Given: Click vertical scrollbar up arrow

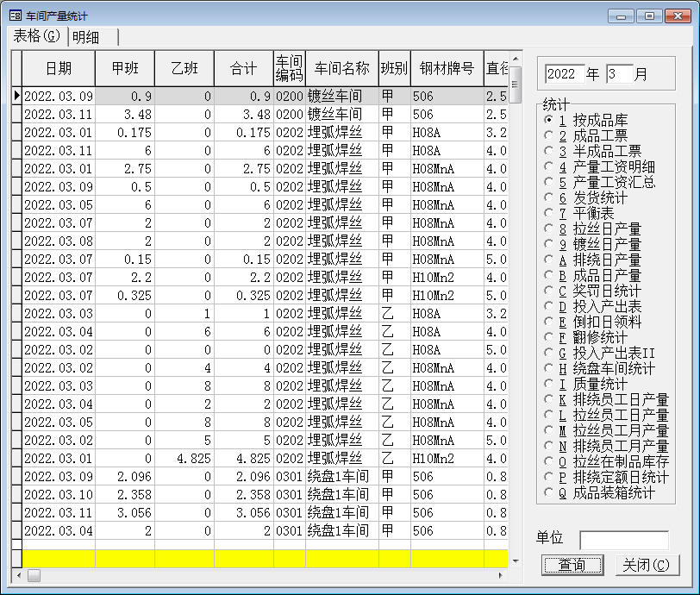Looking at the screenshot, I should point(516,60).
